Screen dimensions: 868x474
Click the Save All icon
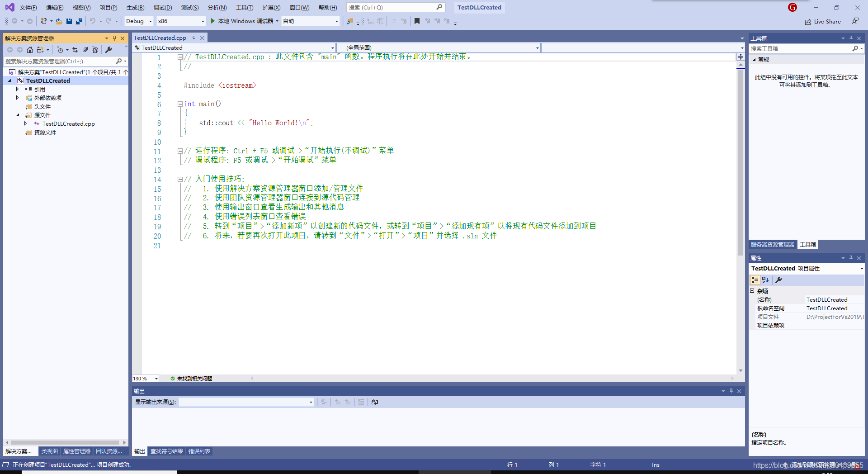(x=79, y=21)
